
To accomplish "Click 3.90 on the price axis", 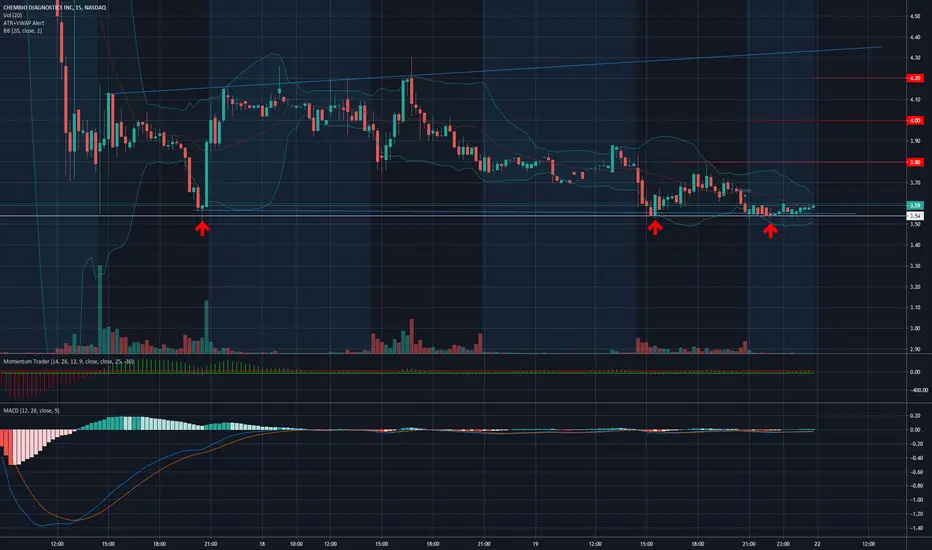I will (915, 141).
